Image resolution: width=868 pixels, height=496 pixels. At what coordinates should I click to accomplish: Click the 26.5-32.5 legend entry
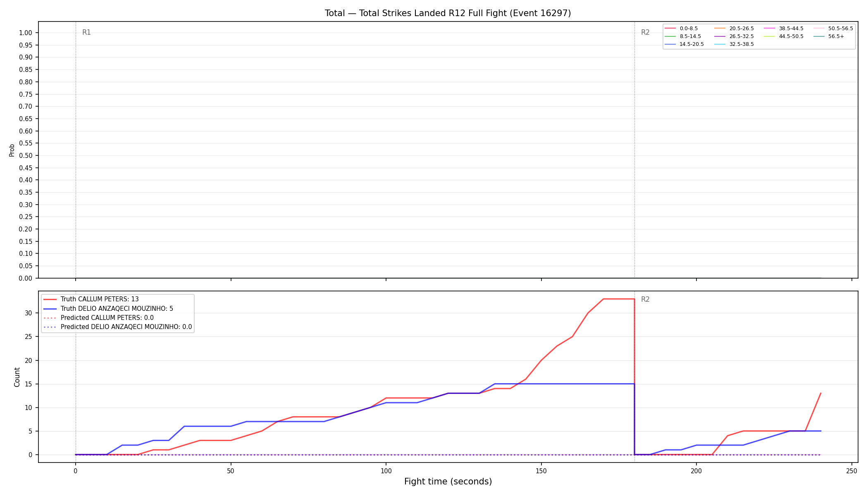734,36
